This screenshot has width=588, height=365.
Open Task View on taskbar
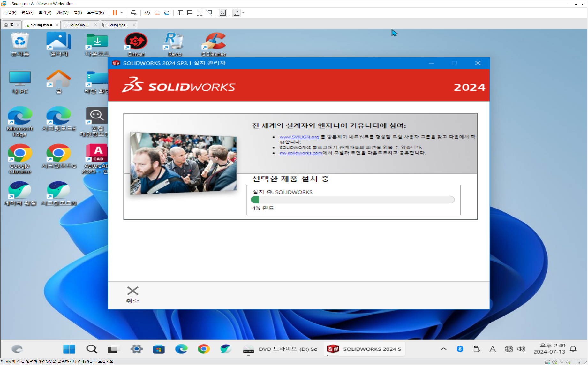112,349
